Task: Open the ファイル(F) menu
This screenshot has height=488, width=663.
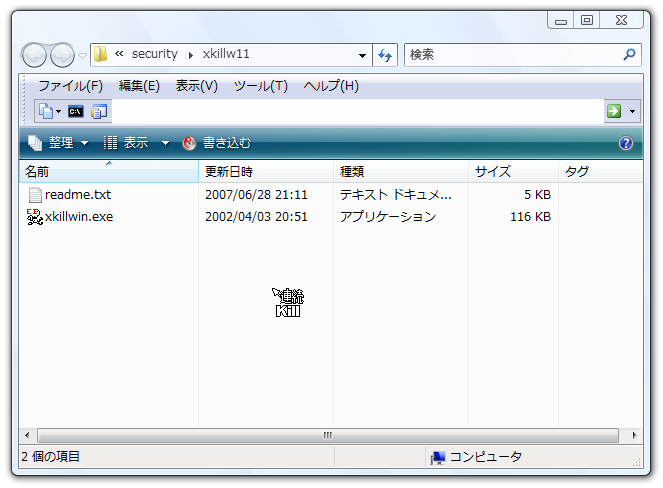Action: pos(71,86)
